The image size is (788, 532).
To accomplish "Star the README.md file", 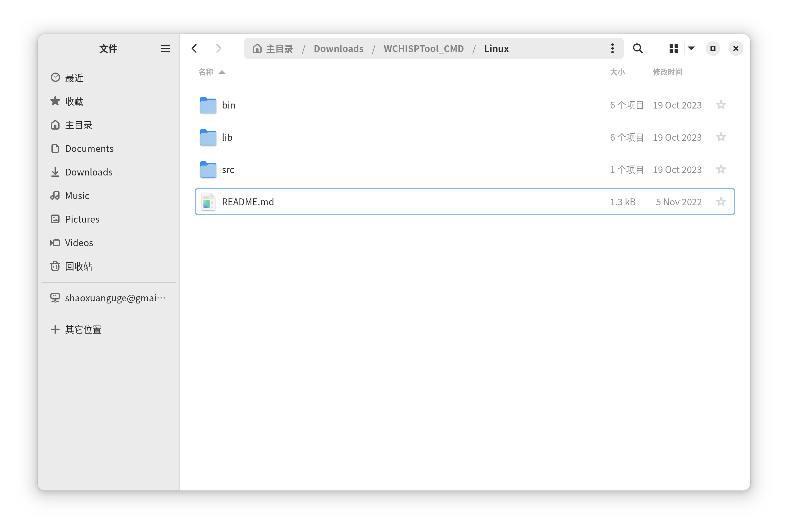I will (721, 202).
